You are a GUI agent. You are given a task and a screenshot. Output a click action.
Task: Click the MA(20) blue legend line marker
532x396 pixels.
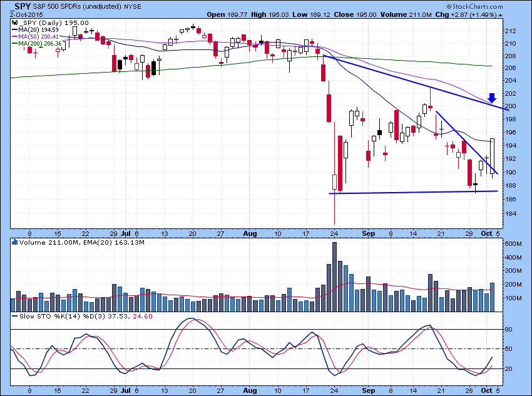point(15,30)
